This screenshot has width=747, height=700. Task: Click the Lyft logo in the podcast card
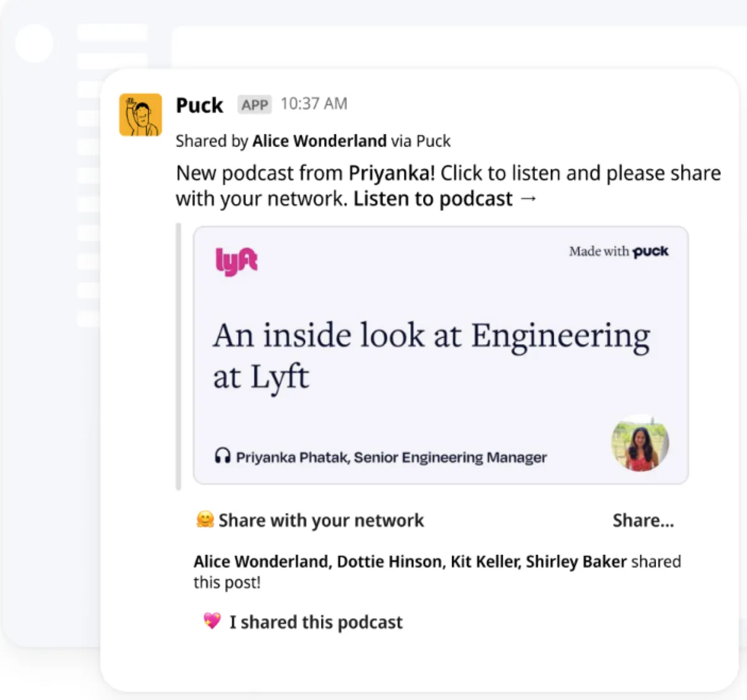pos(237,261)
